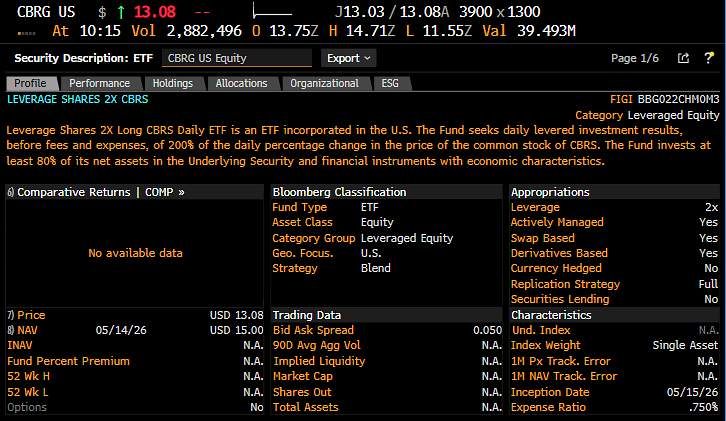Viewport: 726px width, 421px height.
Task: Click the intraday range mini chart
Action: pos(272,11)
